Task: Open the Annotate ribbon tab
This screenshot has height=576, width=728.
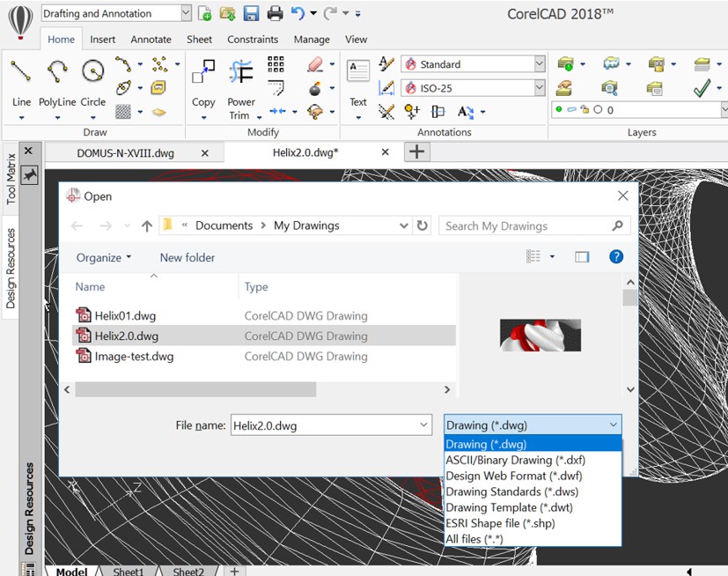Action: 151,40
